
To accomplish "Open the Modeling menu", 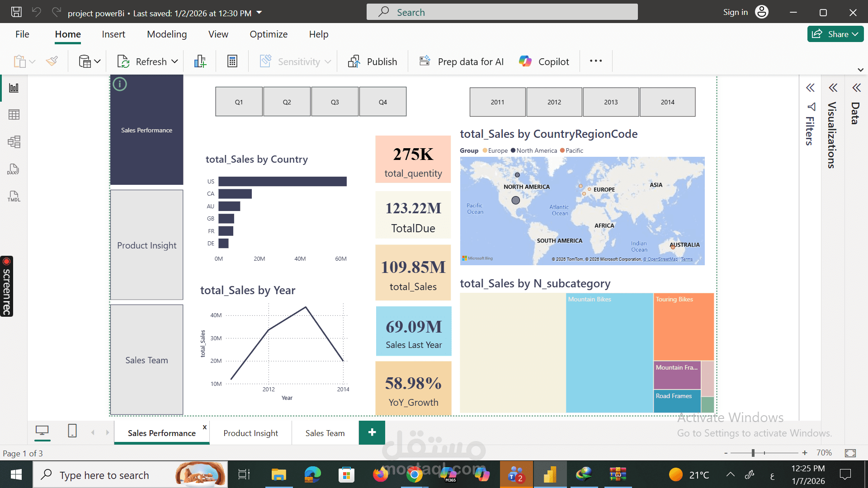I will 166,34.
